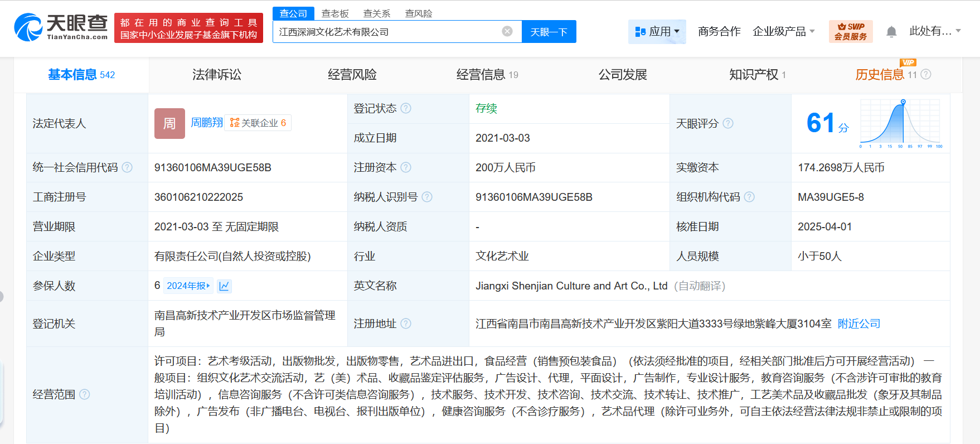
Task: Click the 有限责任公司(自然人投资或控股) type text
Action: coord(232,256)
